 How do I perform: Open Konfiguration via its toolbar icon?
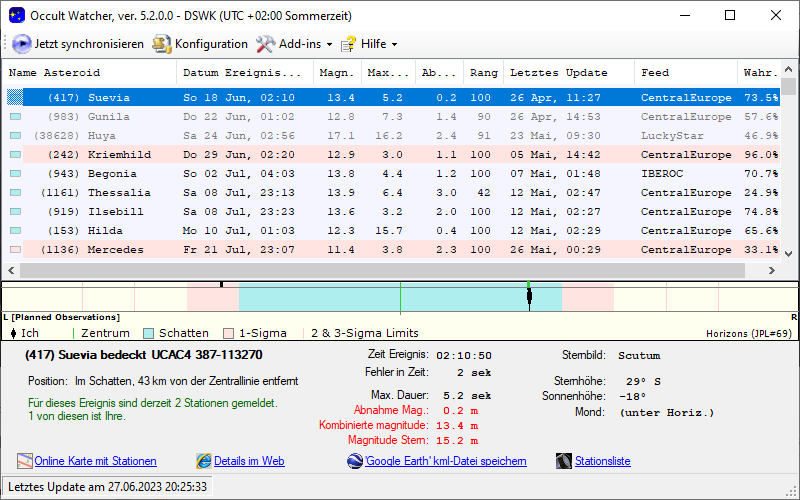point(162,44)
